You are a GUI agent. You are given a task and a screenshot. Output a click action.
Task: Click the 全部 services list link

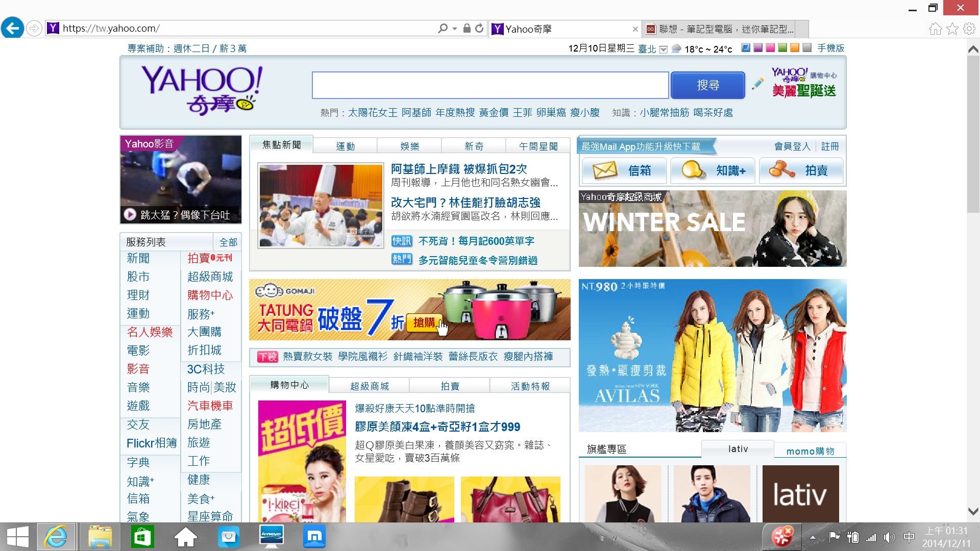tap(228, 242)
